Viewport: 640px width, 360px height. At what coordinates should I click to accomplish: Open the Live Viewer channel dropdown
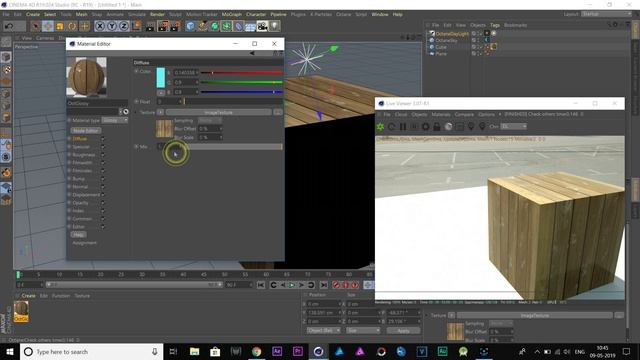click(x=514, y=127)
